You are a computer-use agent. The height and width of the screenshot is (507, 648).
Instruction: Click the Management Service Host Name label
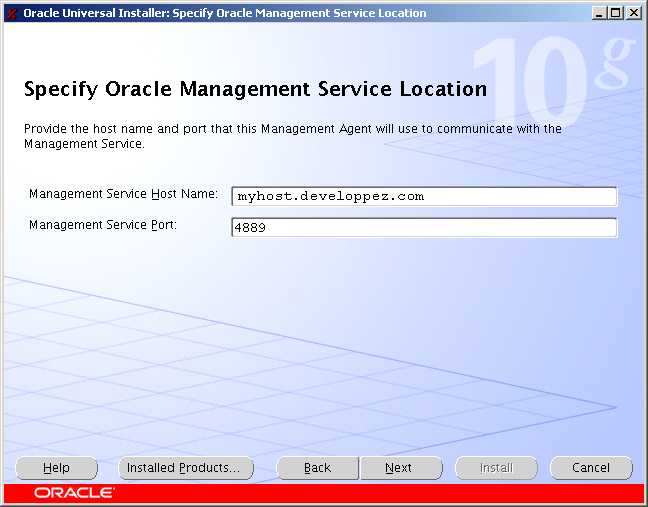123,194
